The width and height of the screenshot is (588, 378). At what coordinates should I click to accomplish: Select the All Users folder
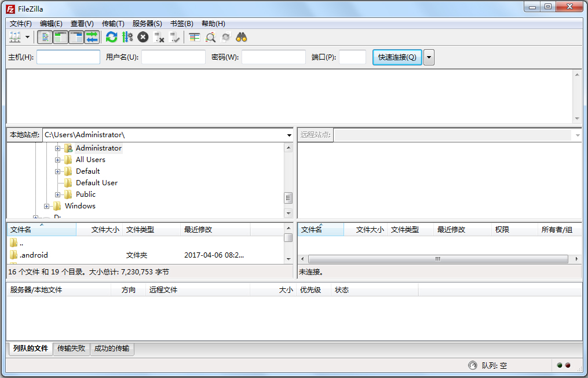(x=90, y=160)
